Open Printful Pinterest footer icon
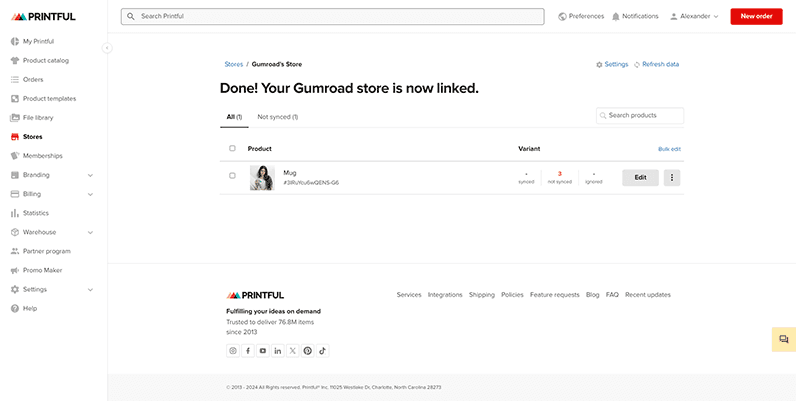The height and width of the screenshot is (401, 796). pos(308,351)
